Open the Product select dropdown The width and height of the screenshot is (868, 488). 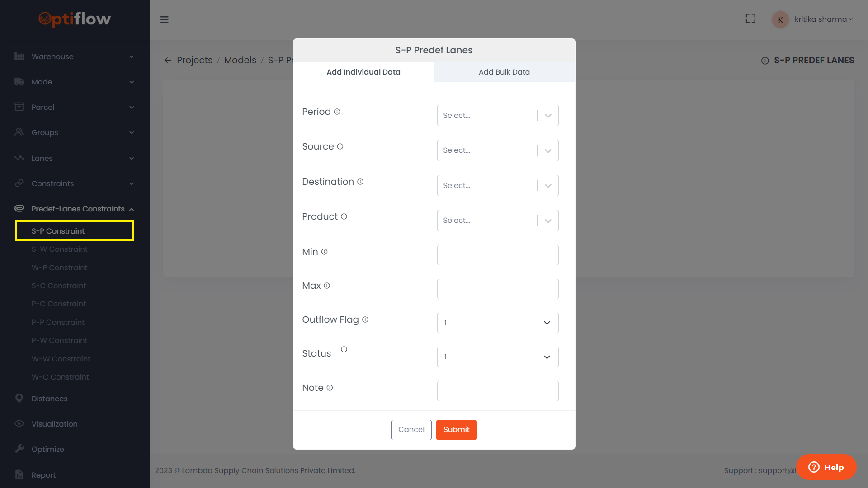pyautogui.click(x=497, y=221)
